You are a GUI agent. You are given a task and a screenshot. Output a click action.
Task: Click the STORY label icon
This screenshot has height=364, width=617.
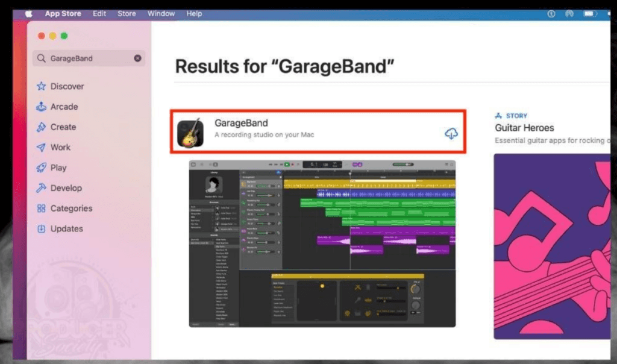pyautogui.click(x=498, y=116)
